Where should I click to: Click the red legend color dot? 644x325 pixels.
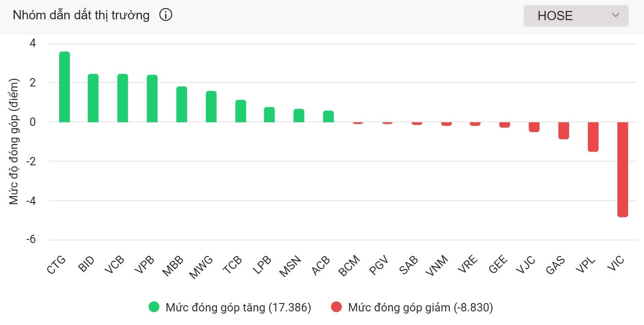(336, 307)
